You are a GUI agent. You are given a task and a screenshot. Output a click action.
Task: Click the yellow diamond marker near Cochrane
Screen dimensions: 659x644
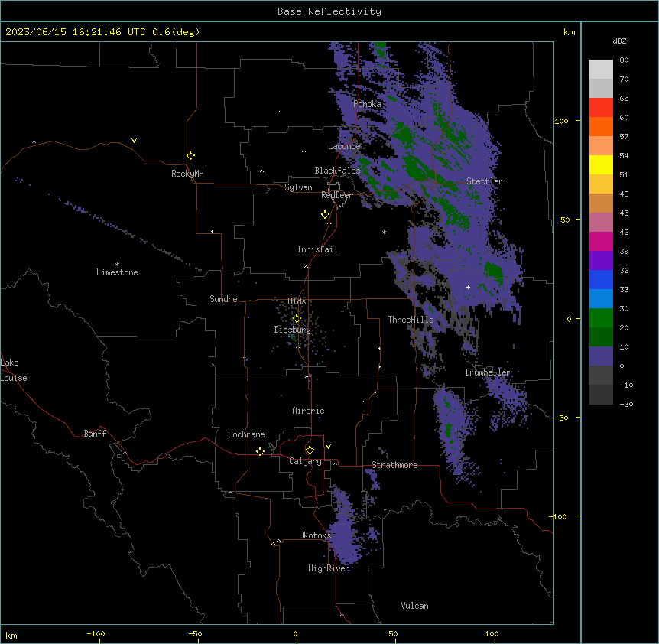click(x=260, y=451)
